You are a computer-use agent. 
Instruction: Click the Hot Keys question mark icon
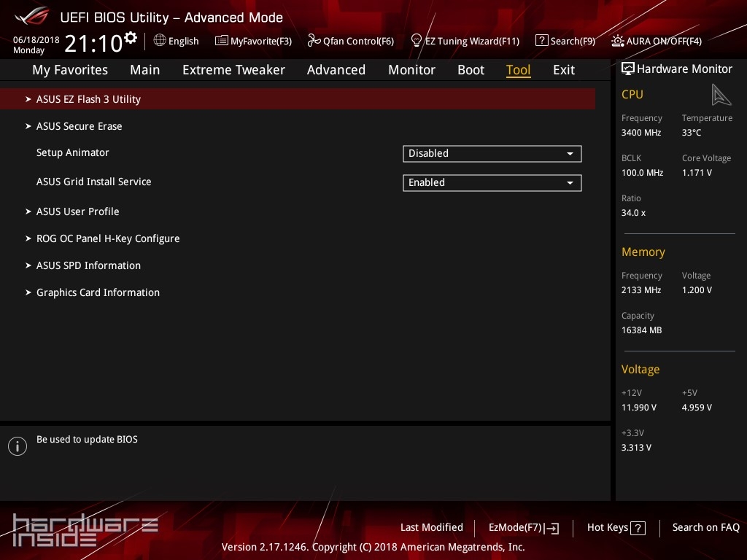(x=638, y=528)
